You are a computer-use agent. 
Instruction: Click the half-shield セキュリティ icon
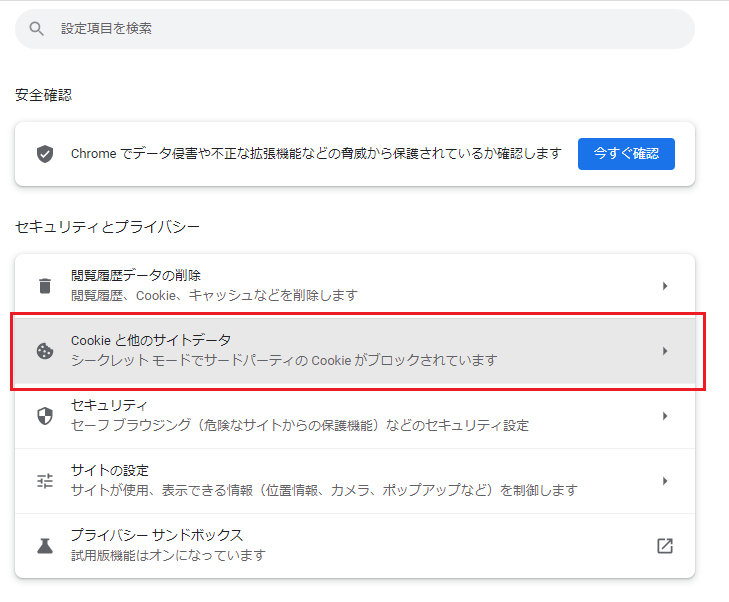(x=45, y=416)
